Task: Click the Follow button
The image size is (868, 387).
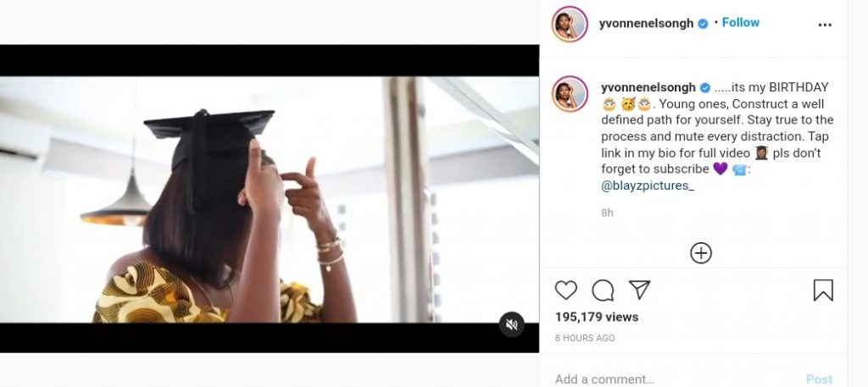Action: tap(740, 23)
